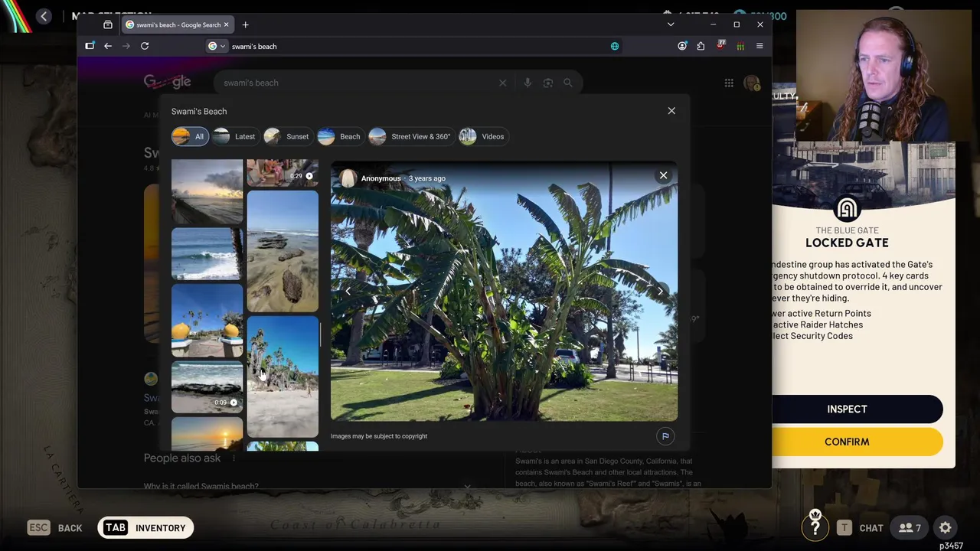Screen dimensions: 980x551
Task: Play the 0:09 shoreline video thumbnail
Action: tap(207, 386)
